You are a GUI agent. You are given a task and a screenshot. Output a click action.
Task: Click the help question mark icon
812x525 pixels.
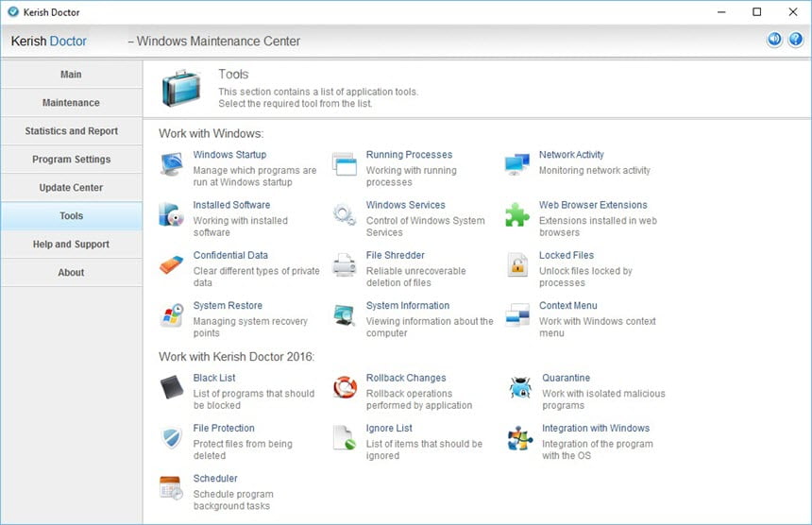tap(795, 40)
